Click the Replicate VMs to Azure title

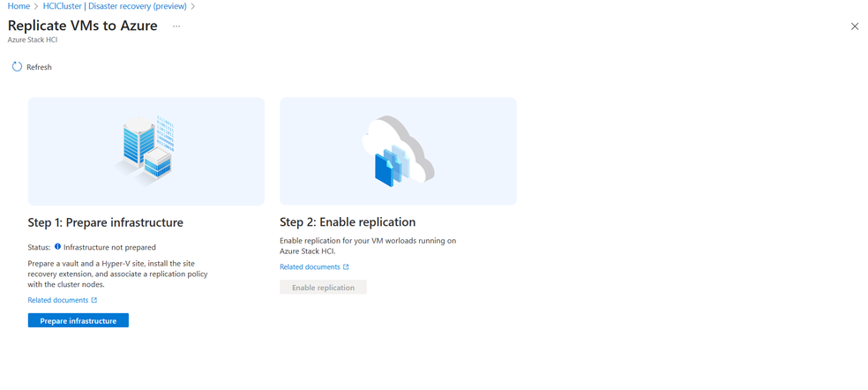click(x=83, y=26)
